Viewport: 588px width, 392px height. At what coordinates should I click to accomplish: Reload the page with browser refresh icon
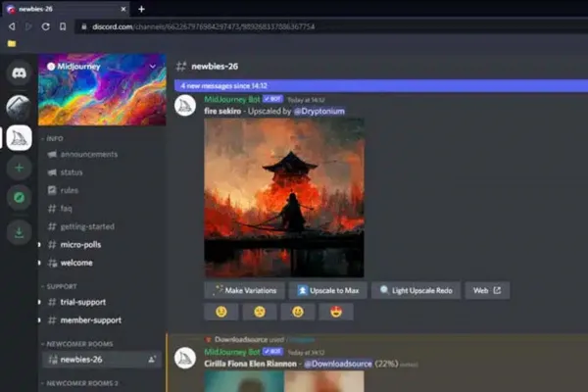coord(45,26)
